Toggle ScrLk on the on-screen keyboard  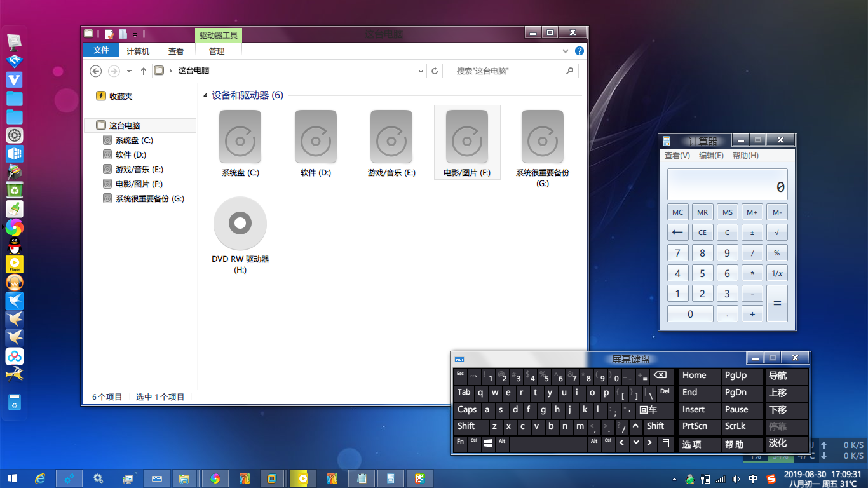[735, 426]
